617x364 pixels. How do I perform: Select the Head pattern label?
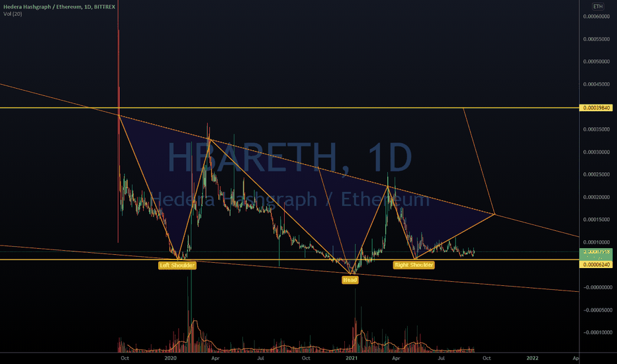(350, 280)
